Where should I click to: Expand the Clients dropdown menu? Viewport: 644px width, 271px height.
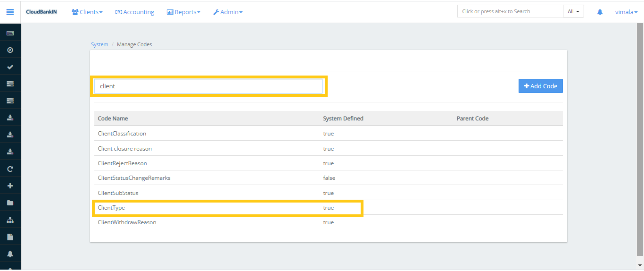87,12
